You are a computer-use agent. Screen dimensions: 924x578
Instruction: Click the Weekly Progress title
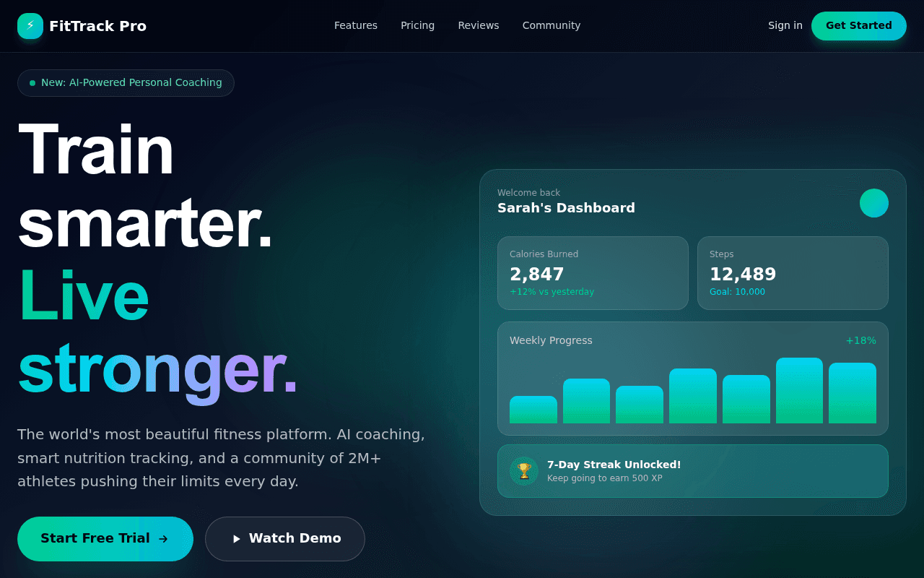pyautogui.click(x=551, y=340)
